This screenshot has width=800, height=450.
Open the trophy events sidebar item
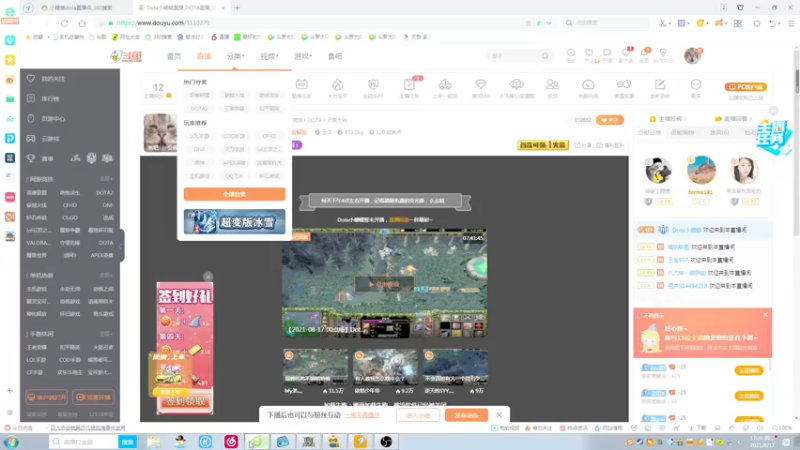pyautogui.click(x=40, y=158)
